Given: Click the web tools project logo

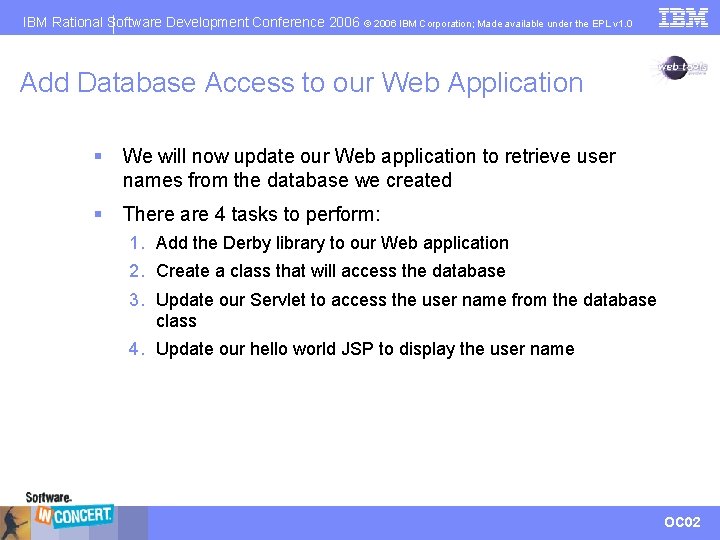Looking at the screenshot, I should point(681,68).
